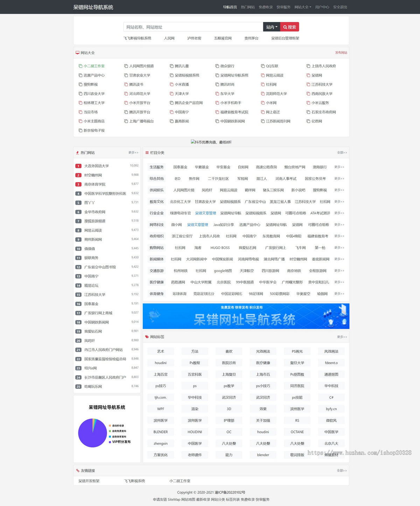Image resolution: width=420 pixels, height=506 pixels.
Task: Open 申请友链 in footer
Action: pyautogui.click(x=160, y=500)
